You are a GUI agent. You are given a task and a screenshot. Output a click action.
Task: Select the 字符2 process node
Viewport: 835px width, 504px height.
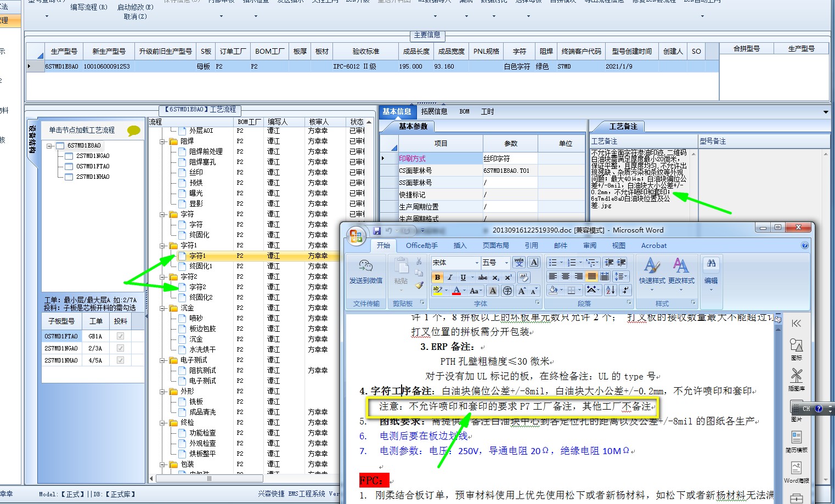198,287
